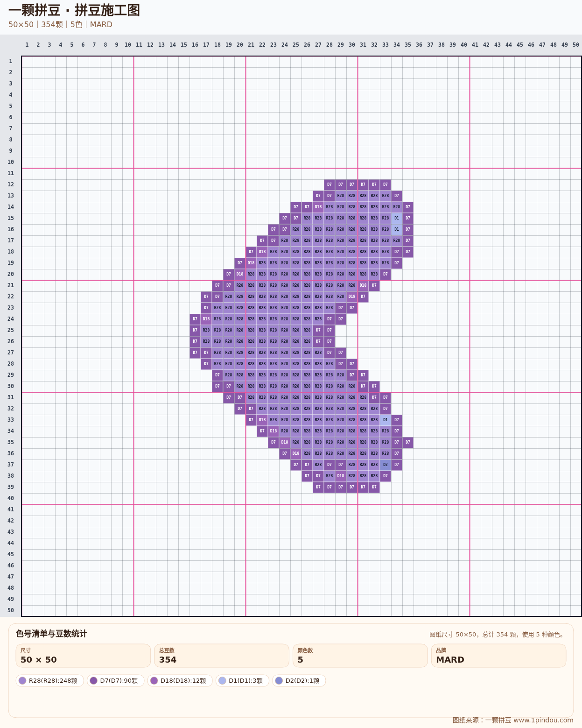The image size is (582, 728).
Task: Click row header number 37
Action: pos(11,465)
